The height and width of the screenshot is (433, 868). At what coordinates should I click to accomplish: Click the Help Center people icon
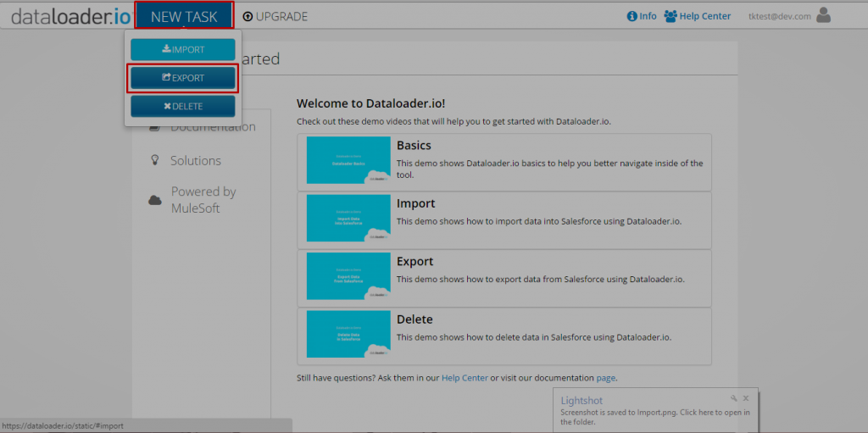point(670,16)
